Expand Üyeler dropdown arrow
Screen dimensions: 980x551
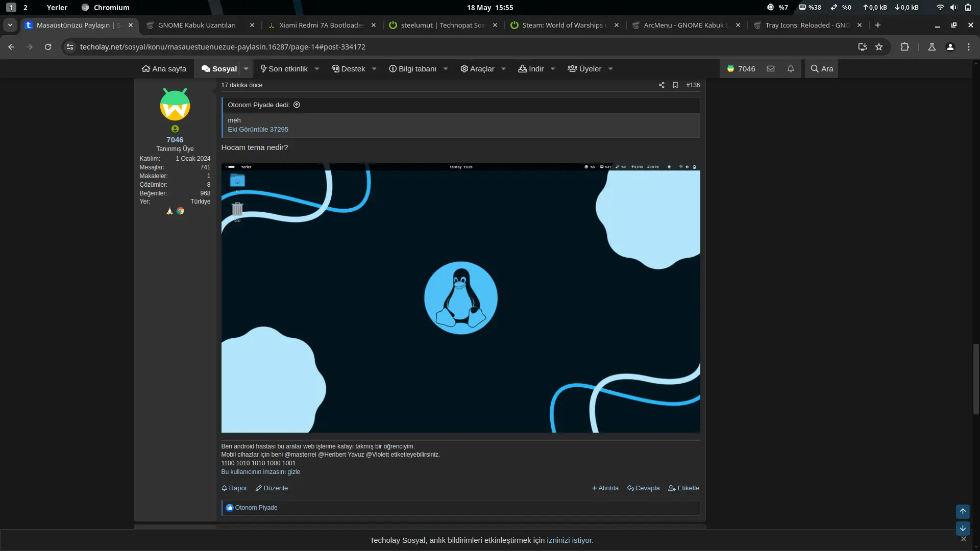[x=610, y=69]
